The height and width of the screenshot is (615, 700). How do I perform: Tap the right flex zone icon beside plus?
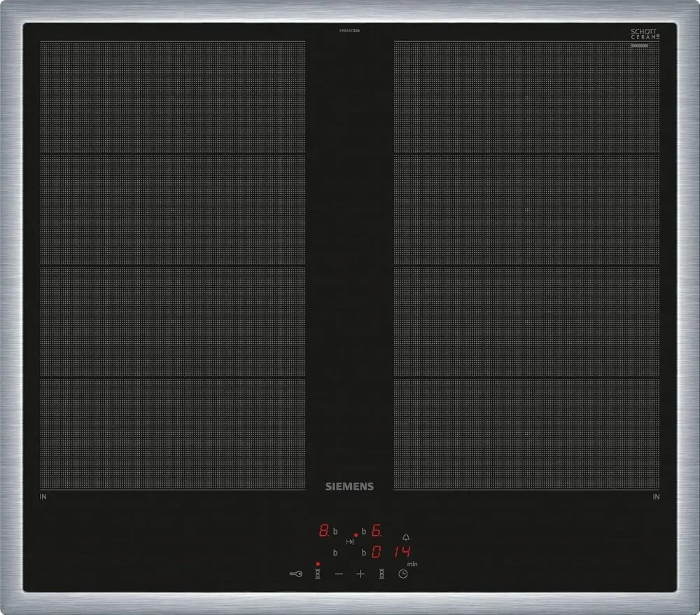pos(381,574)
